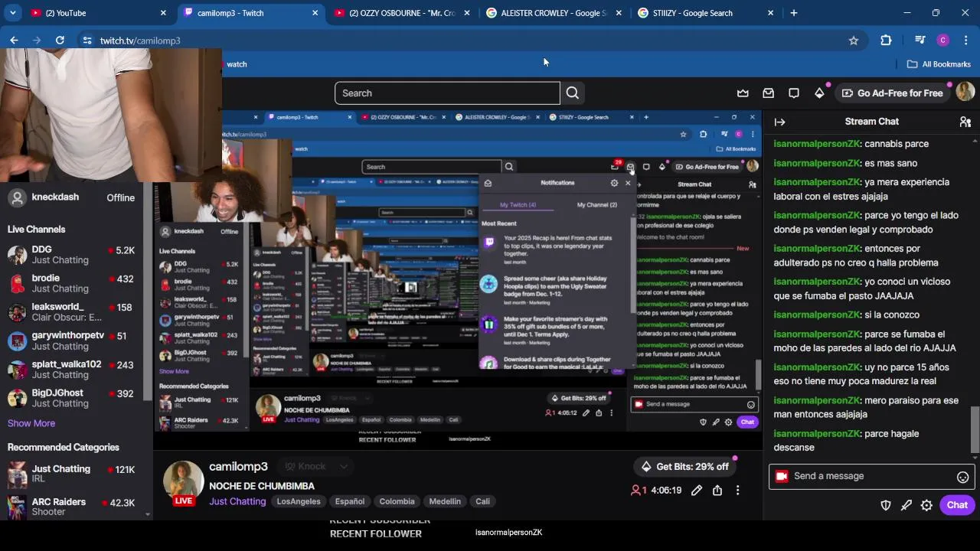Open Chrome three-dot menu

click(966, 41)
